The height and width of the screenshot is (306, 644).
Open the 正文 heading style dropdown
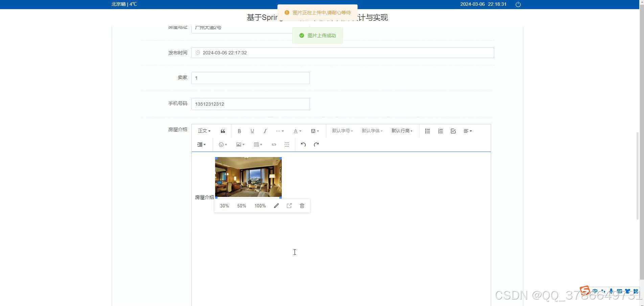[204, 131]
